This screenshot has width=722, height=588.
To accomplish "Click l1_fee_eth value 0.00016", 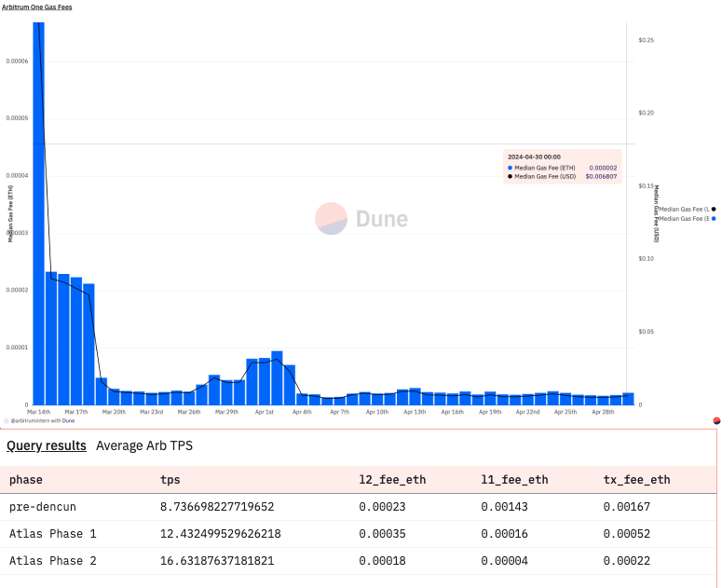I will coord(504,534).
